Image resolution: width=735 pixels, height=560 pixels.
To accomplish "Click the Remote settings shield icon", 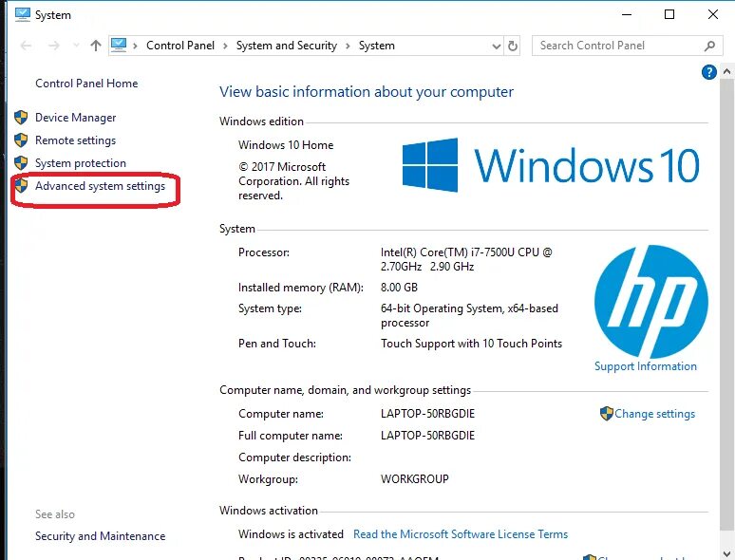I will pos(21,140).
